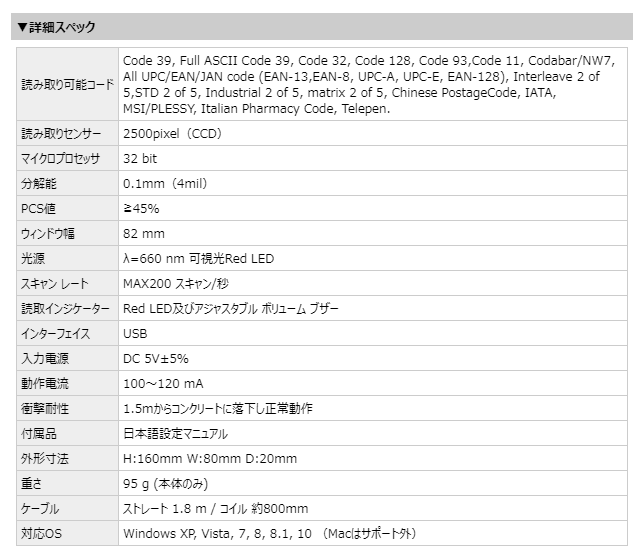Select the 光源 row label
This screenshot has width=643, height=559.
tap(34, 259)
